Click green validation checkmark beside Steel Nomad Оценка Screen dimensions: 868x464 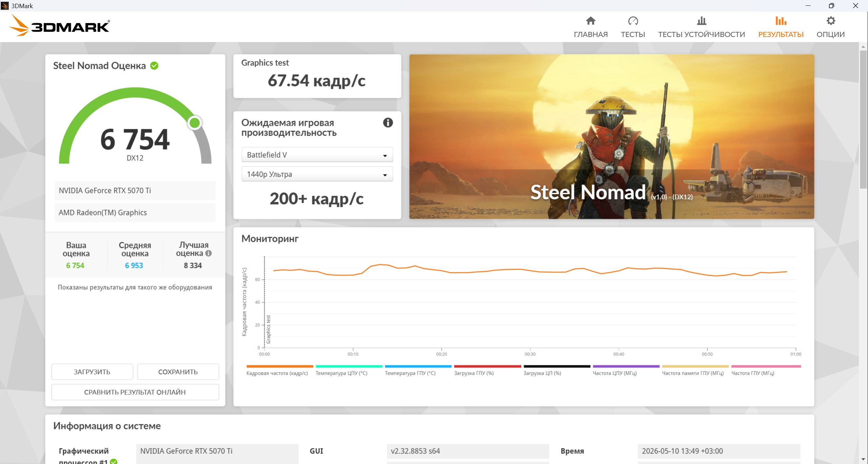(154, 65)
